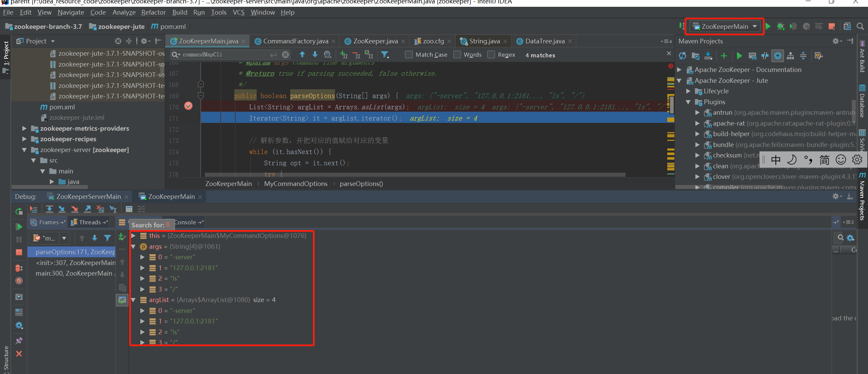
Task: Click editor horizontal scrollbar
Action: click(415, 174)
